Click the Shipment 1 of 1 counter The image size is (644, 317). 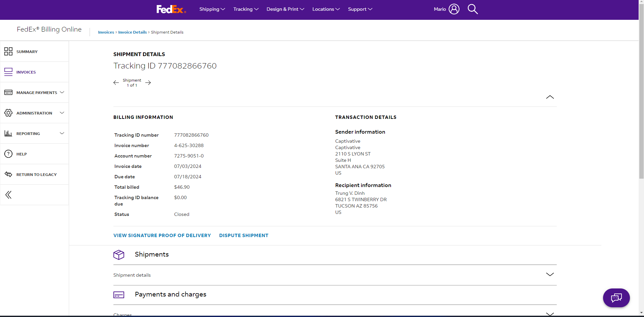132,83
